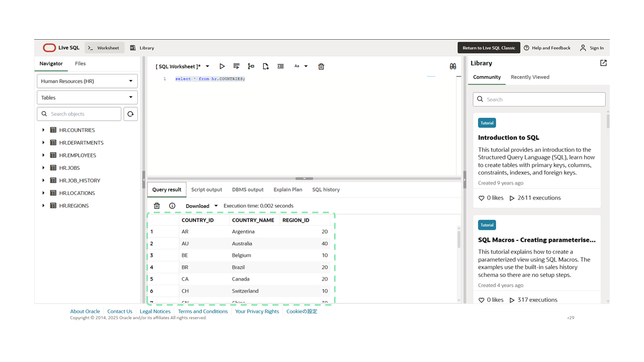Run the statement with the play icon
Viewport: 644px width, 362px height.
222,66
